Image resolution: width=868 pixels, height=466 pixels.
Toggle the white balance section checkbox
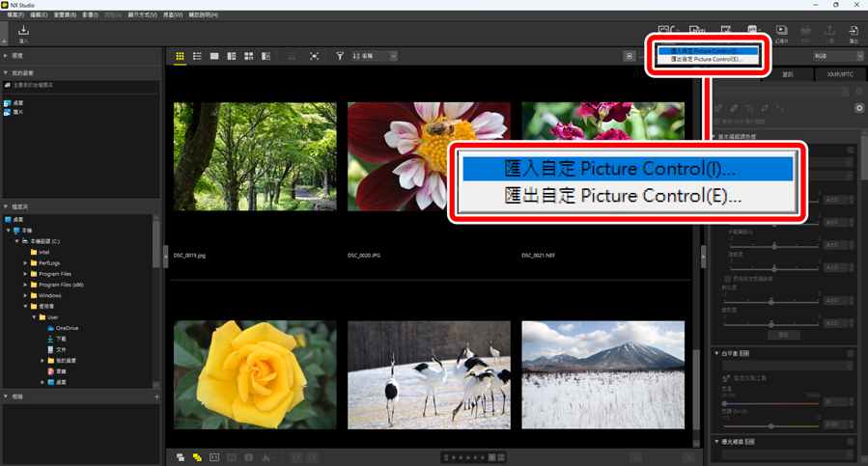tap(851, 354)
